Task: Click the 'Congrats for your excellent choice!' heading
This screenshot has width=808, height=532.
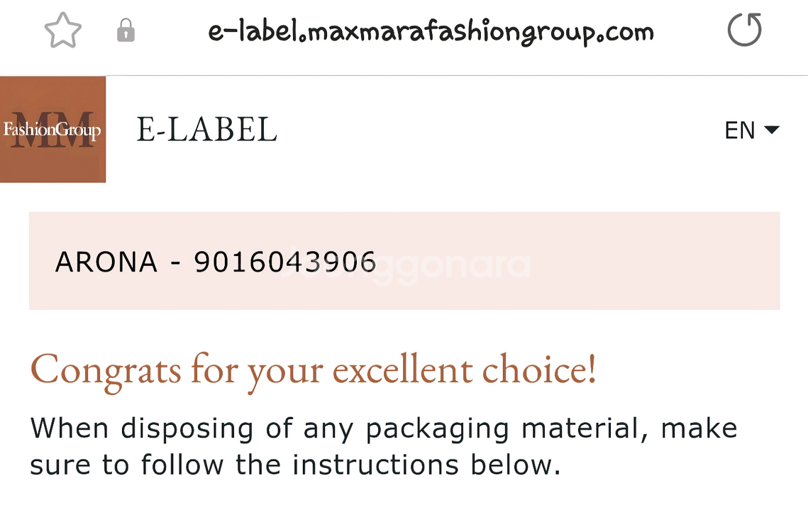Action: 313,370
